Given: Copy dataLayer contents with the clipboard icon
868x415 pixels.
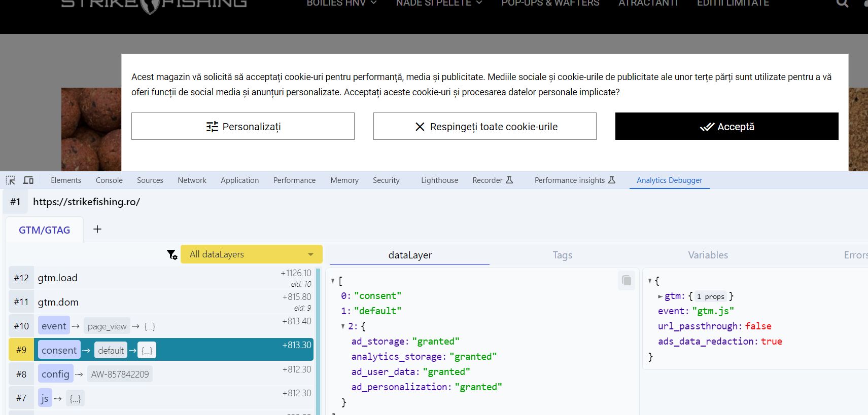Looking at the screenshot, I should pyautogui.click(x=627, y=280).
